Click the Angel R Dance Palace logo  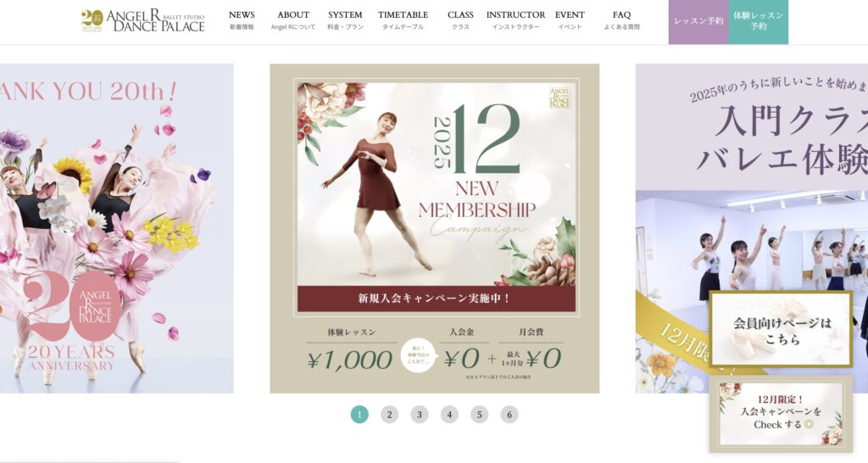(x=142, y=21)
